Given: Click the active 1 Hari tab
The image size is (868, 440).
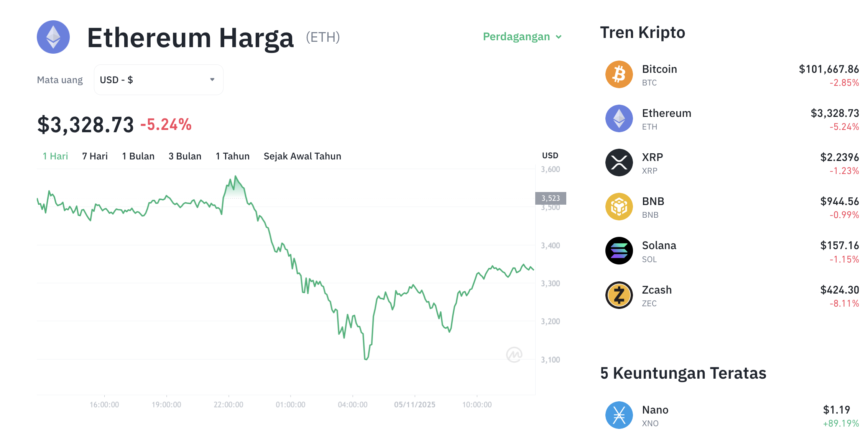Looking at the screenshot, I should coord(55,156).
